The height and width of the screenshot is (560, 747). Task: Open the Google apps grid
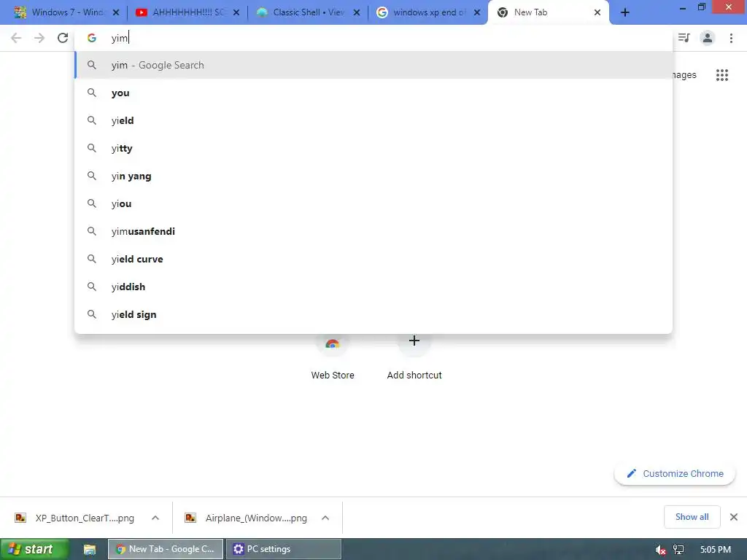[x=722, y=75]
